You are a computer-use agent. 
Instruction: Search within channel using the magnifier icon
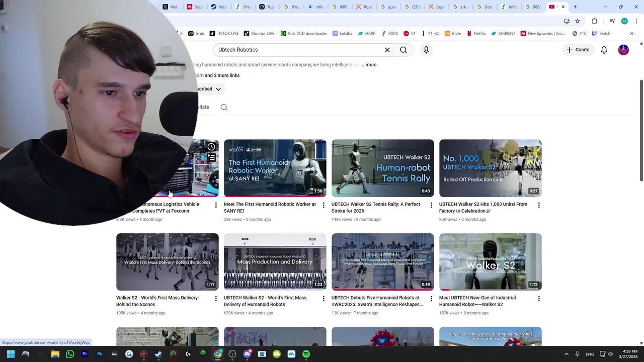click(224, 107)
